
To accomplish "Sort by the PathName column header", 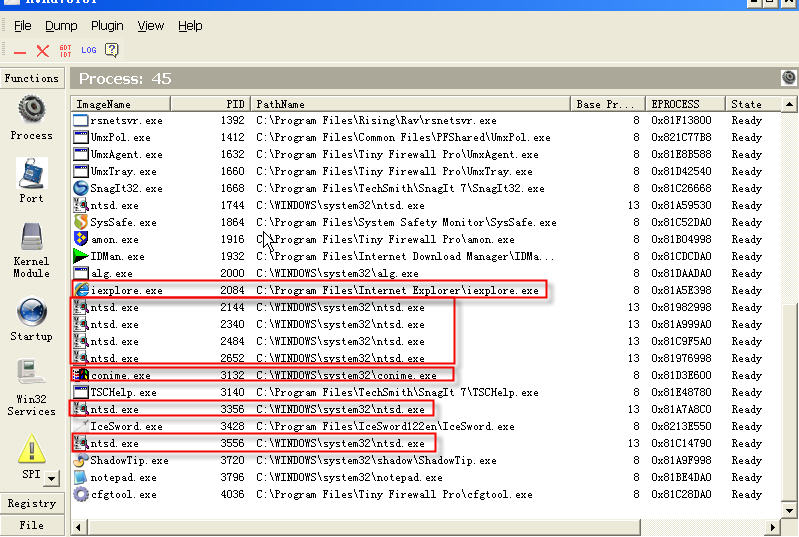I will [x=411, y=104].
